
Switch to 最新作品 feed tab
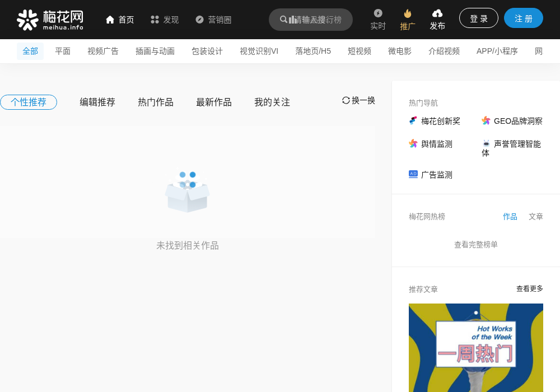(x=214, y=102)
